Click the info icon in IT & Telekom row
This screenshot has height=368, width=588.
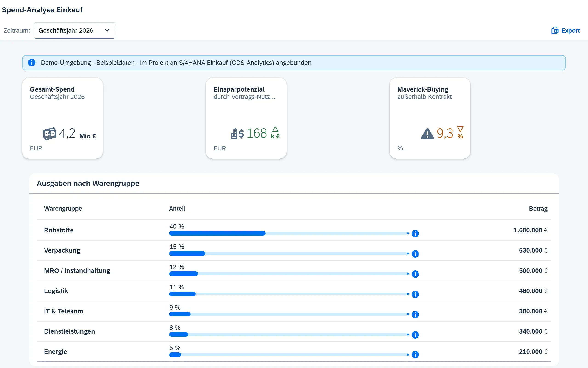(415, 314)
